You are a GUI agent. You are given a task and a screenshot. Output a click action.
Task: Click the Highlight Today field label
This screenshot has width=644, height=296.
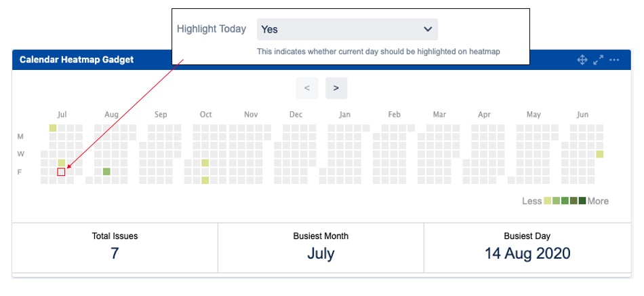point(212,29)
